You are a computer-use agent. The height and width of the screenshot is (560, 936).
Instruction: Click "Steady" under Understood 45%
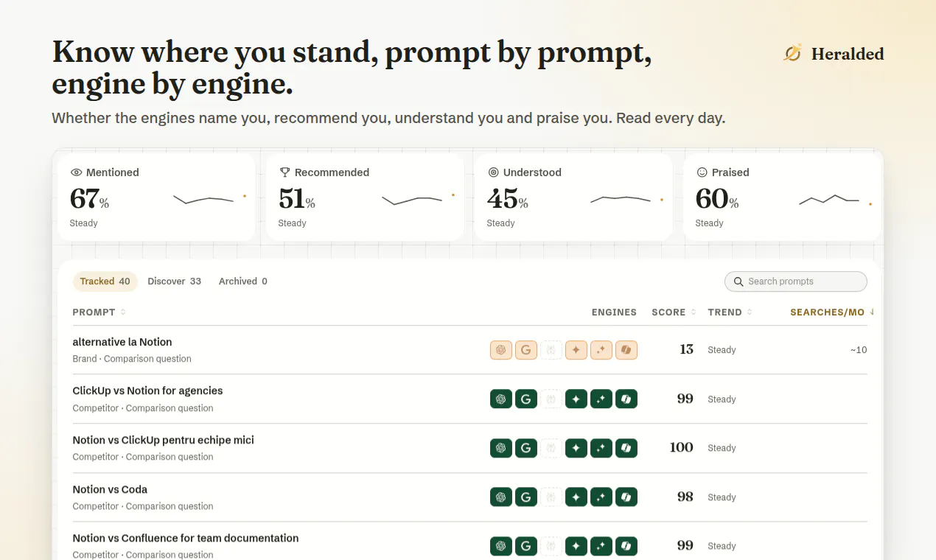(500, 223)
